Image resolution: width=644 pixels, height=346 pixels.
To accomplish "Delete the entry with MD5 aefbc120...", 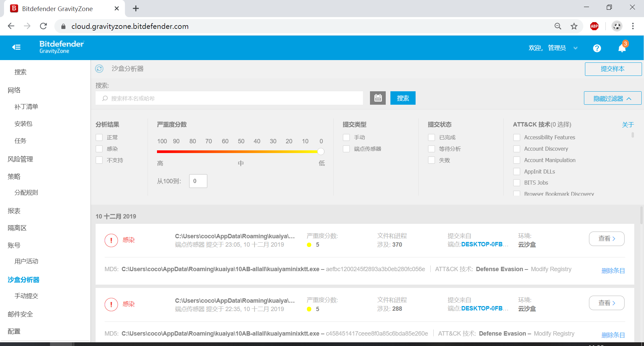I will click(613, 271).
